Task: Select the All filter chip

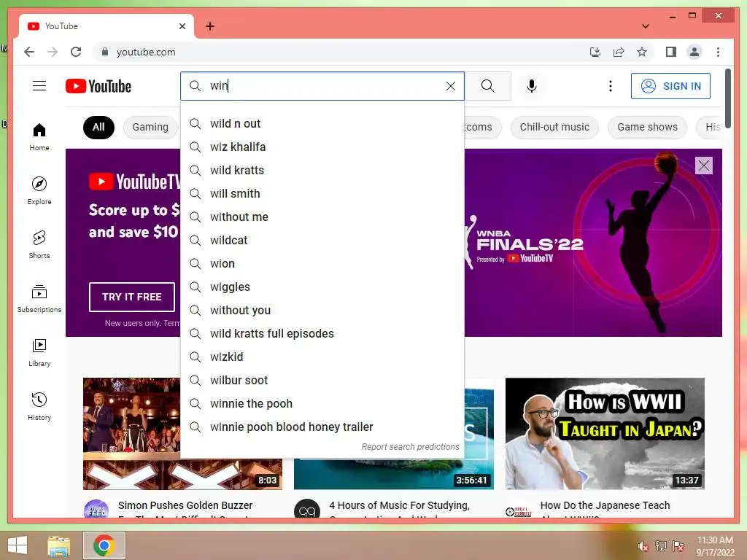Action: (98, 127)
